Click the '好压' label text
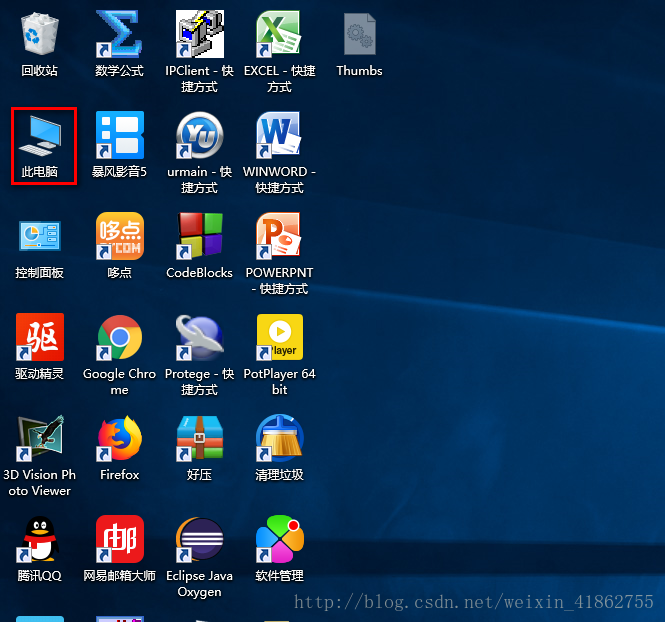Image resolution: width=665 pixels, height=622 pixels. (199, 474)
